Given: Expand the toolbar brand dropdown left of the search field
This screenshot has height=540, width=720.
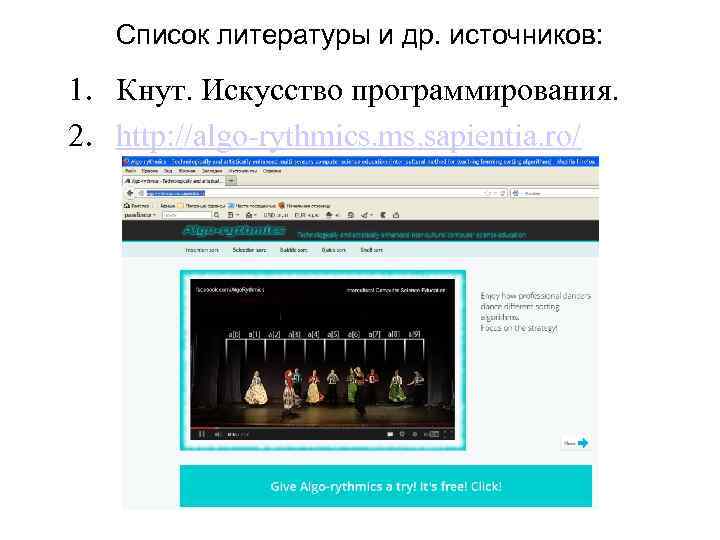Looking at the screenshot, I should coord(140,215).
